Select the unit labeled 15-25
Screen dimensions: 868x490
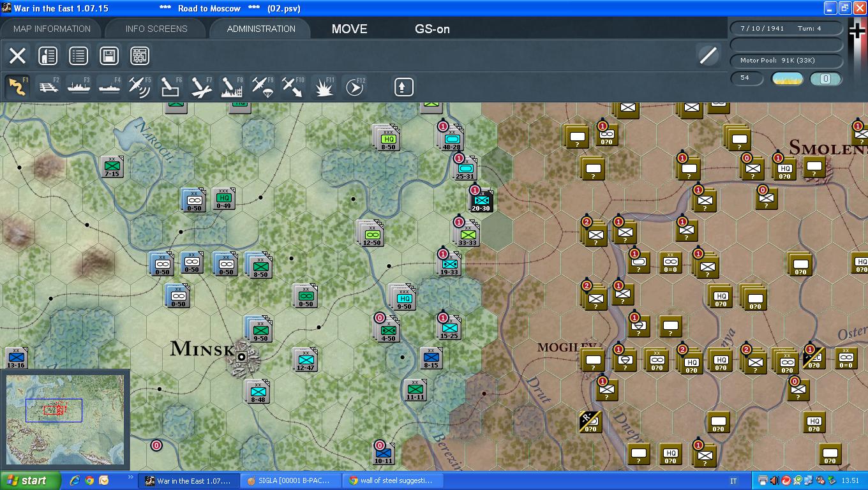[x=449, y=328]
